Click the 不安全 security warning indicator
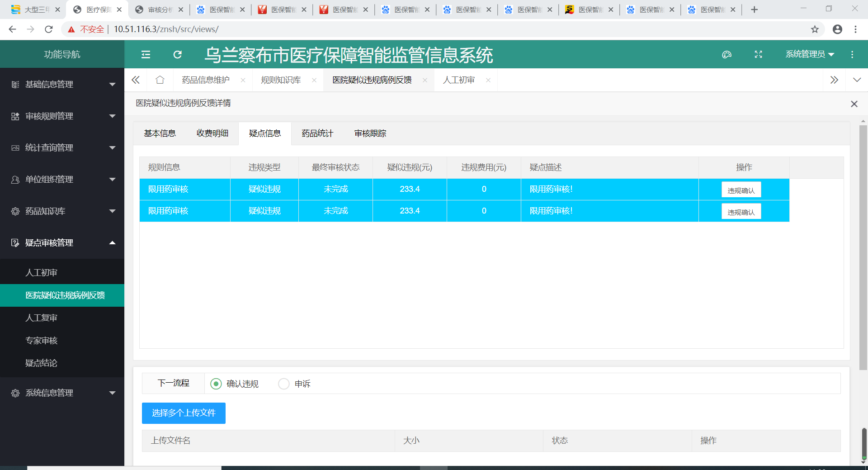The height and width of the screenshot is (470, 868). (x=86, y=29)
